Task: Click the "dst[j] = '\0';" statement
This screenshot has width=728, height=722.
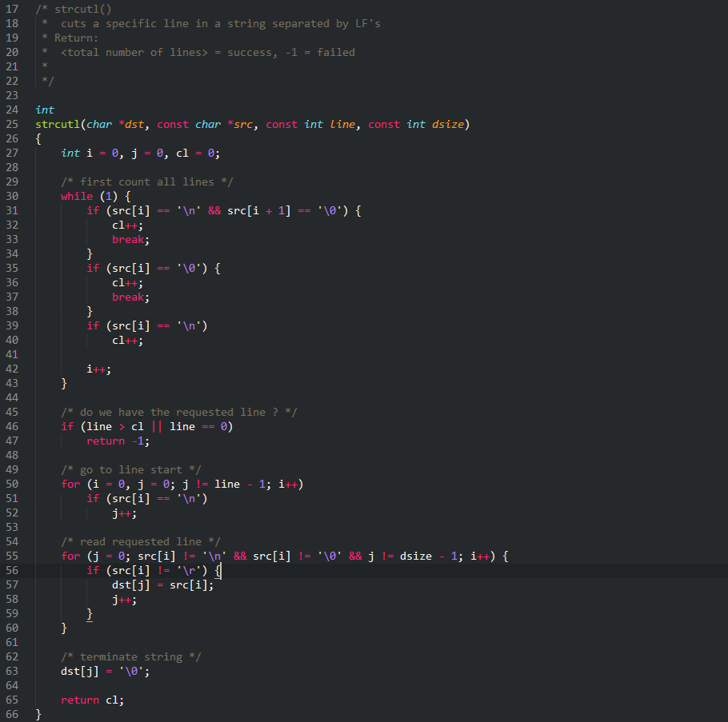Action: pyautogui.click(x=105, y=671)
